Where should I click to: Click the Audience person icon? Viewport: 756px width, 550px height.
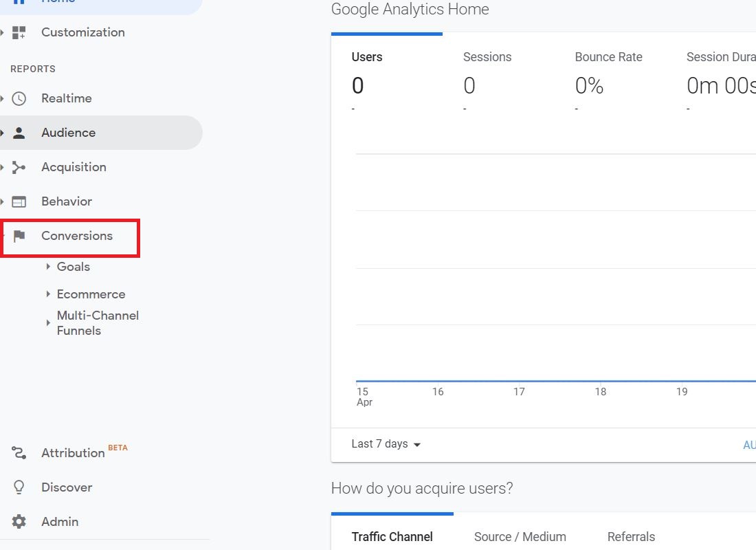click(19, 133)
